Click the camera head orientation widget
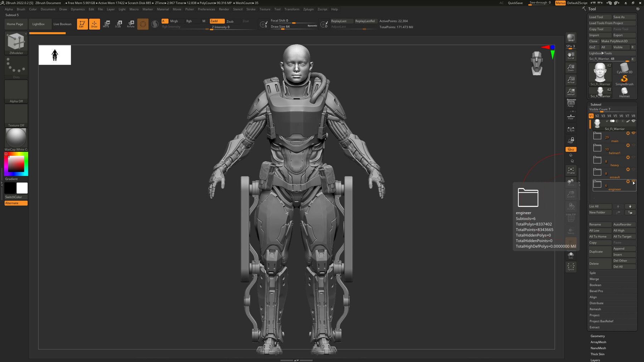The height and width of the screenshot is (362, 644). point(537,63)
